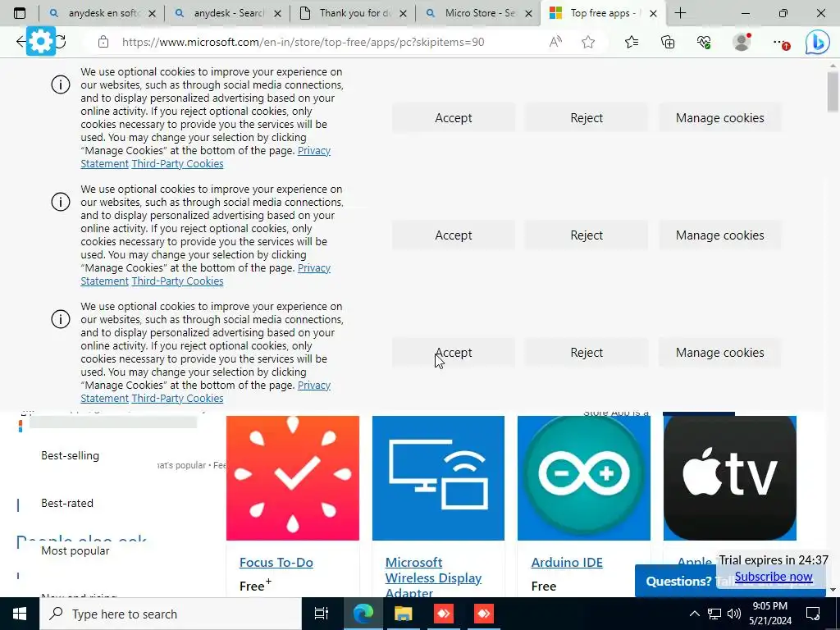
Task: Open Microsoft Wireless Display Adapter link
Action: [433, 577]
